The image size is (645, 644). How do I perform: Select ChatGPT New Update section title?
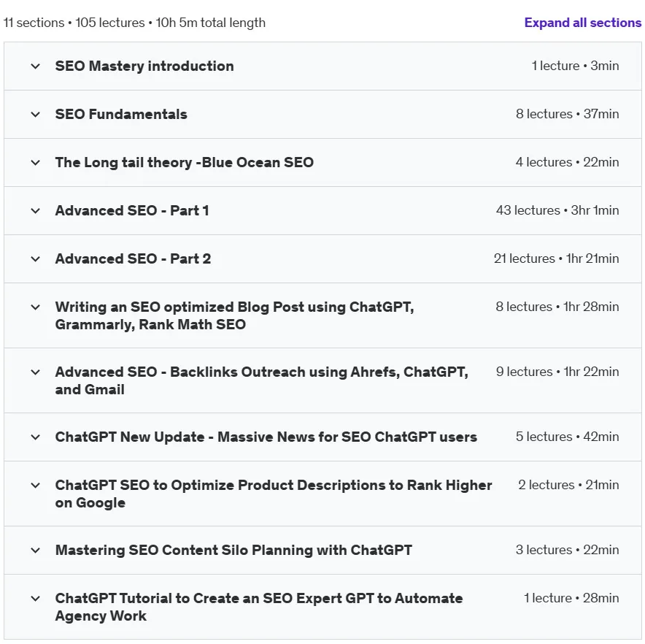(266, 437)
